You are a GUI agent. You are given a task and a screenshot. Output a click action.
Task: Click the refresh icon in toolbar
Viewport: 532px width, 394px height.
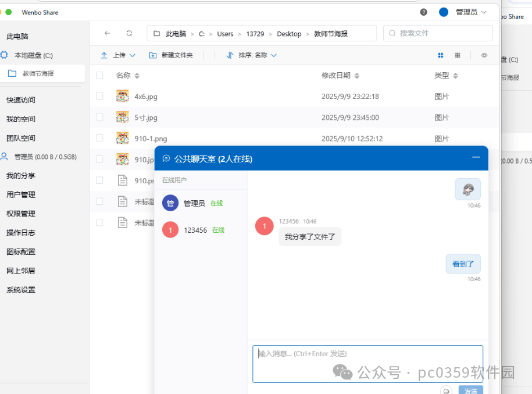pyautogui.click(x=129, y=34)
